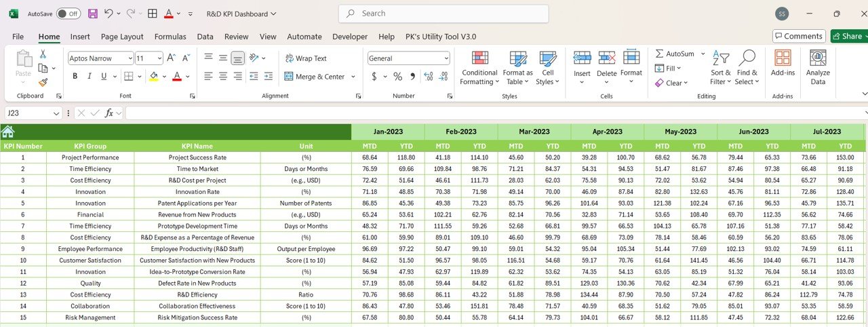The image size is (868, 327).
Task: Switch to the Insert tab
Action: 80,37
